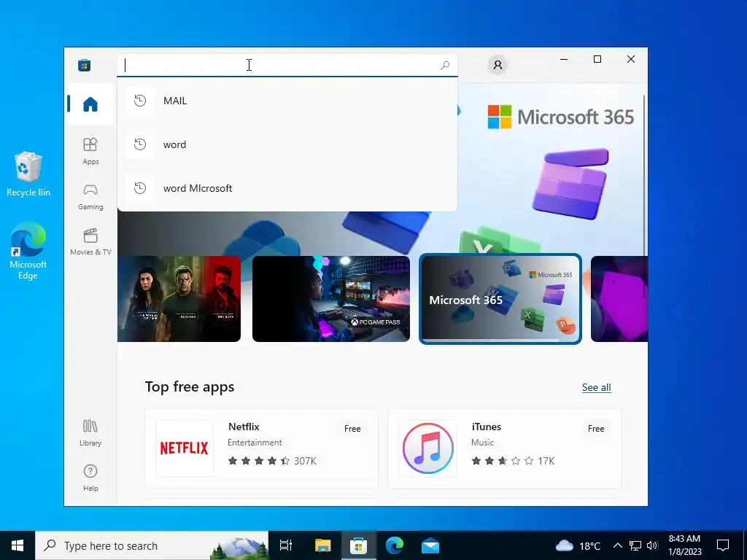Open the PC Game Pass thumbnail

click(331, 299)
